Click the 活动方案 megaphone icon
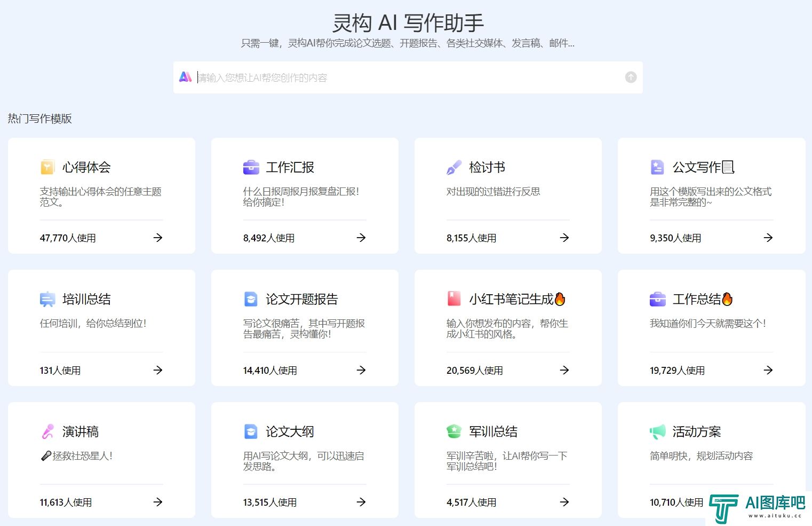 658,431
